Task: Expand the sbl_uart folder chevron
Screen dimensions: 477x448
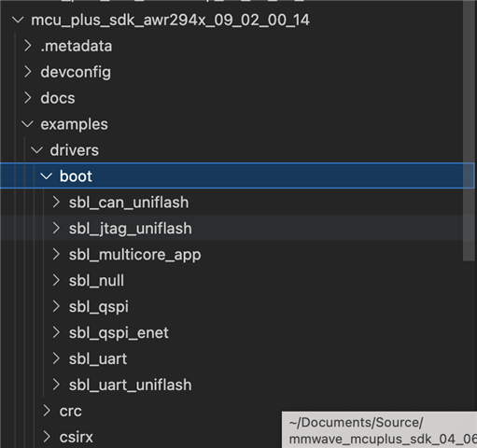Action: click(x=56, y=358)
